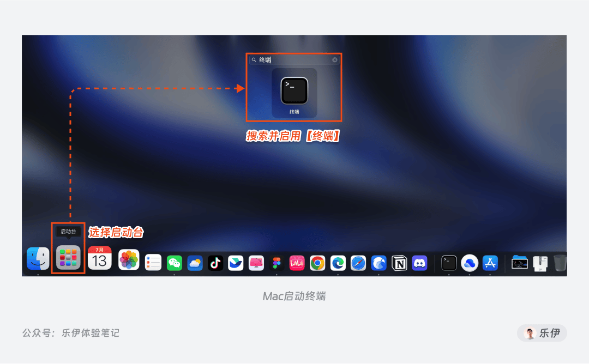Image resolution: width=589 pixels, height=364 pixels.
Task: Launch Safari from the Dock
Action: tap(358, 263)
